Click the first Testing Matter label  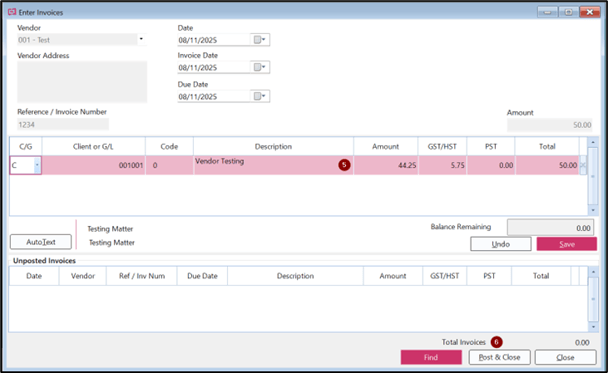point(110,229)
